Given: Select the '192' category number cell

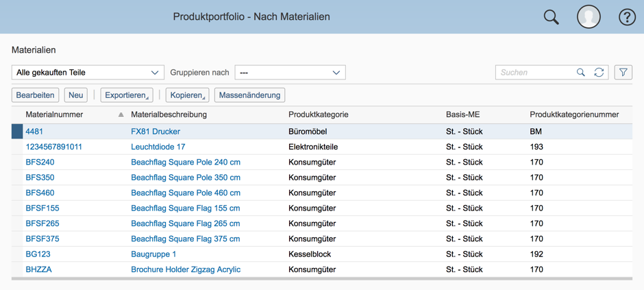Looking at the screenshot, I should pos(536,254).
